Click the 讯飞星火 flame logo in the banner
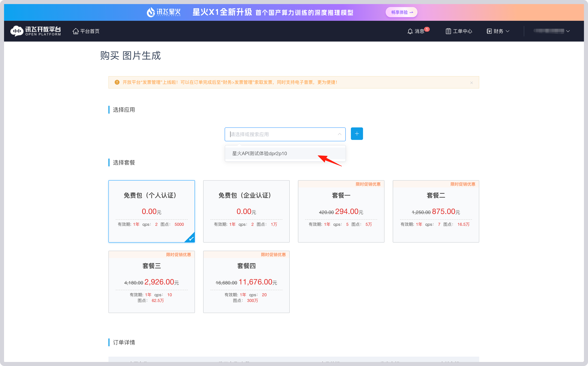Viewport: 588px width, 366px height. [151, 12]
